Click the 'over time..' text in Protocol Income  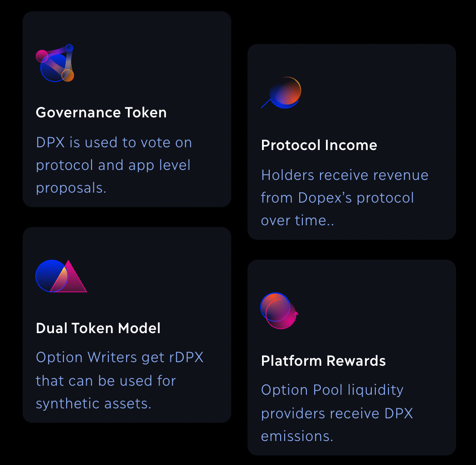297,220
